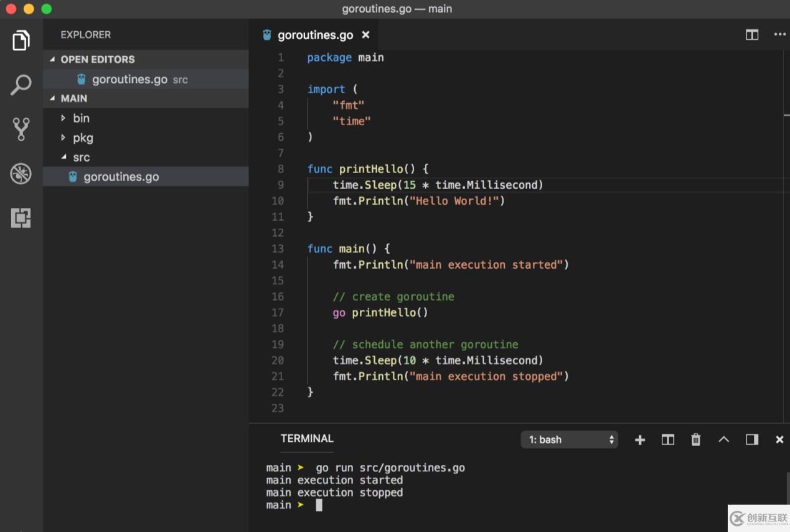
Task: Close the goroutines.go editor tab
Action: 366,35
